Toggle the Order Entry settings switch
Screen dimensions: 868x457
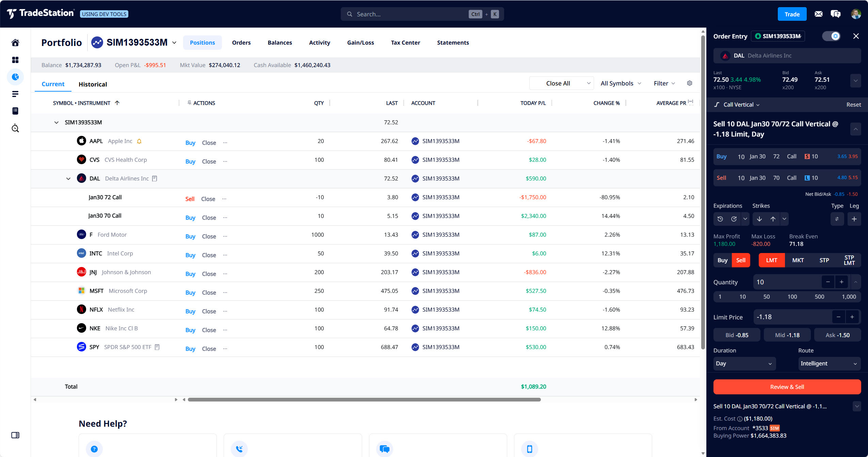[x=831, y=36]
